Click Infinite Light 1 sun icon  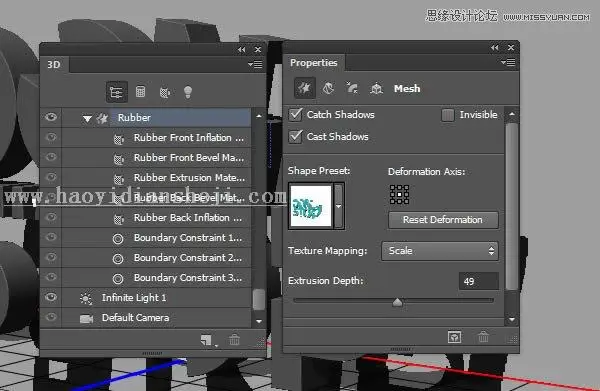click(x=86, y=298)
